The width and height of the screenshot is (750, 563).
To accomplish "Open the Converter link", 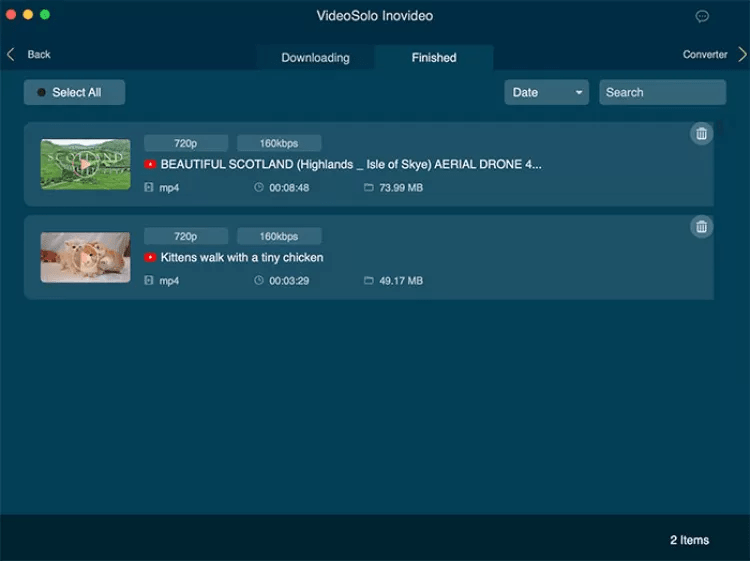I will (x=704, y=55).
